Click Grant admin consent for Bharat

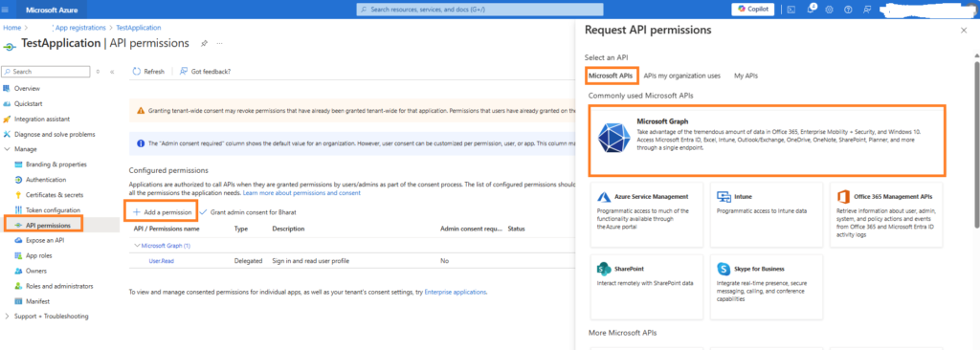point(248,212)
